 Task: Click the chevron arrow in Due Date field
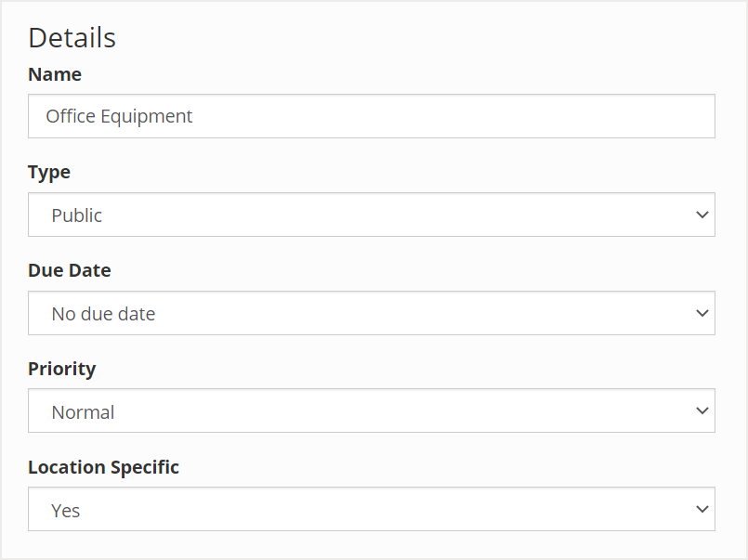702,314
